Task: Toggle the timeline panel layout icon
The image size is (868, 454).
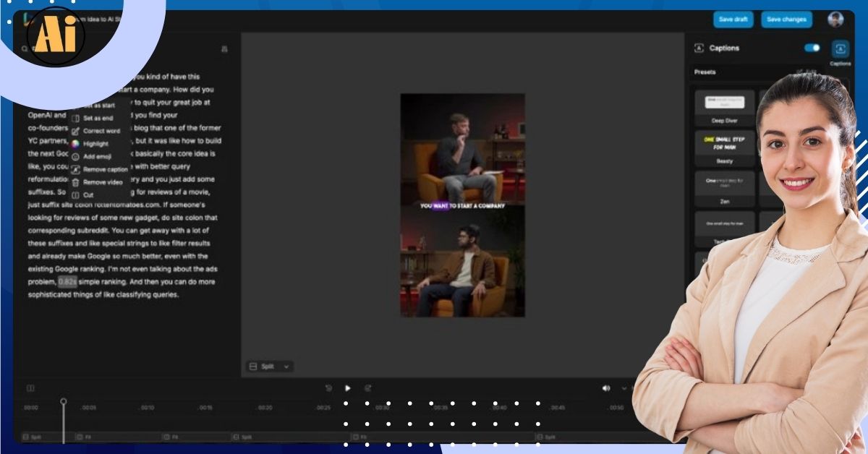Action: (30, 388)
